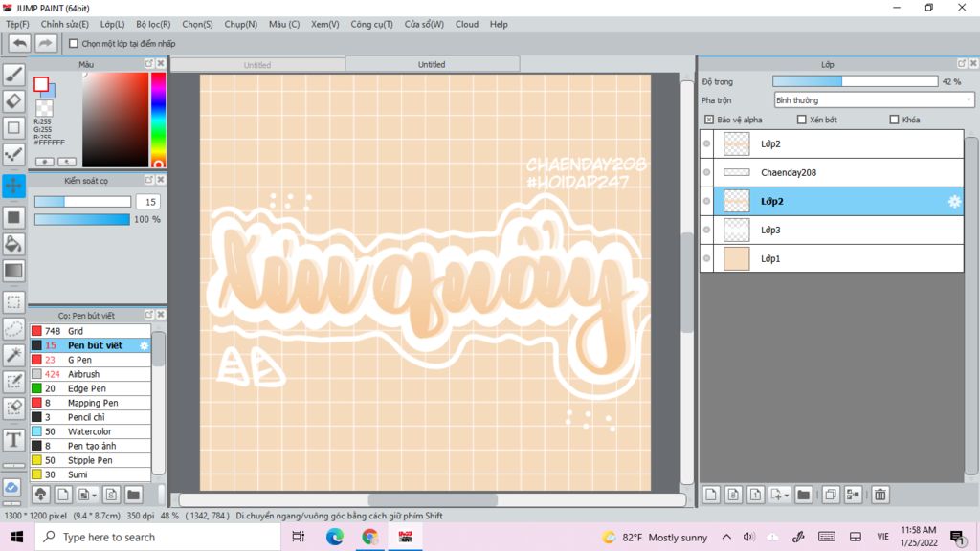Enable 'Khóa' lock checkbox
This screenshot has height=551, width=980.
point(894,120)
